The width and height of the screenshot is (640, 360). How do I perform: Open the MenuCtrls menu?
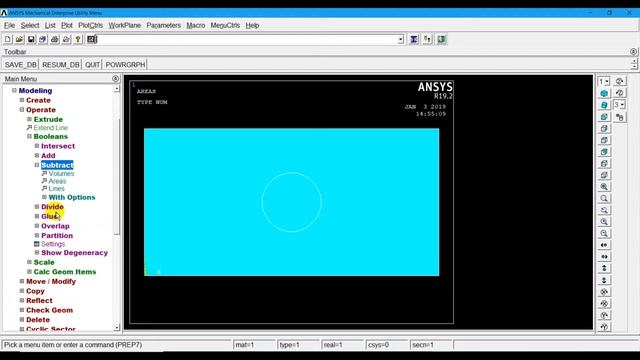[225, 25]
